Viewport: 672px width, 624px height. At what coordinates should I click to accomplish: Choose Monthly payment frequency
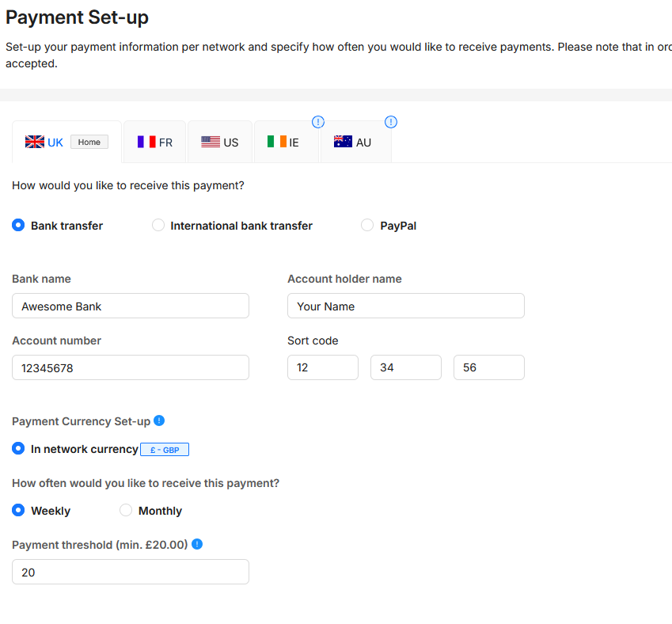(126, 511)
